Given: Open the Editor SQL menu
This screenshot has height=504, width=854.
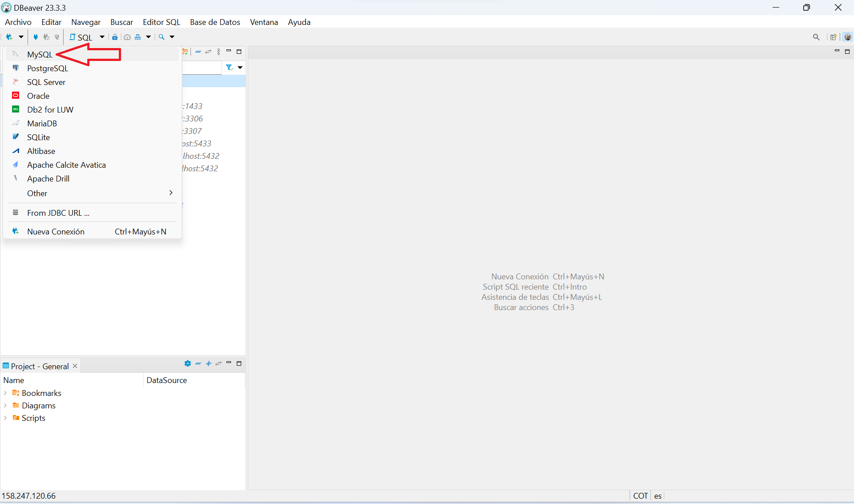Looking at the screenshot, I should (162, 22).
